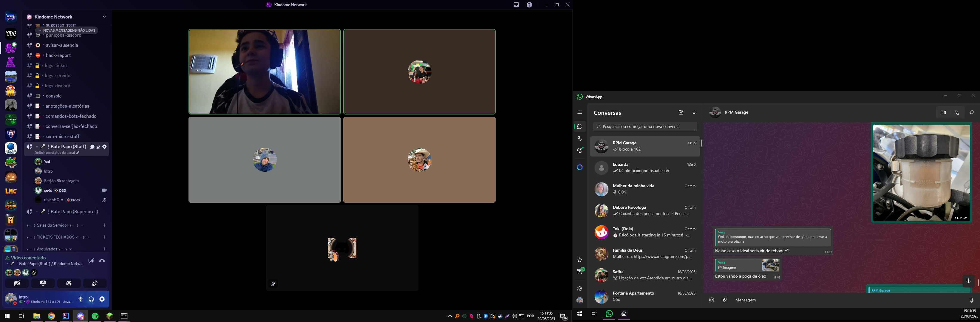Open WhatsApp starred messages

(x=579, y=260)
